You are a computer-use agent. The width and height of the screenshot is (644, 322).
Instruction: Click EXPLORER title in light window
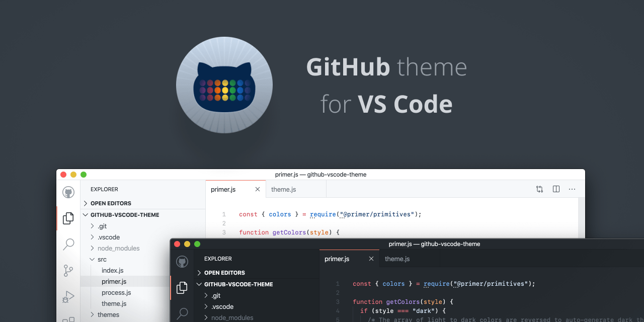pyautogui.click(x=104, y=189)
